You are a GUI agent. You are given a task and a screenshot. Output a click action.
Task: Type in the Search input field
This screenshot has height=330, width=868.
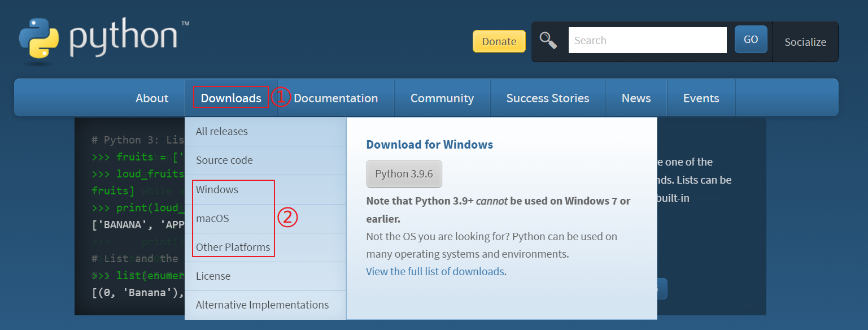point(647,41)
